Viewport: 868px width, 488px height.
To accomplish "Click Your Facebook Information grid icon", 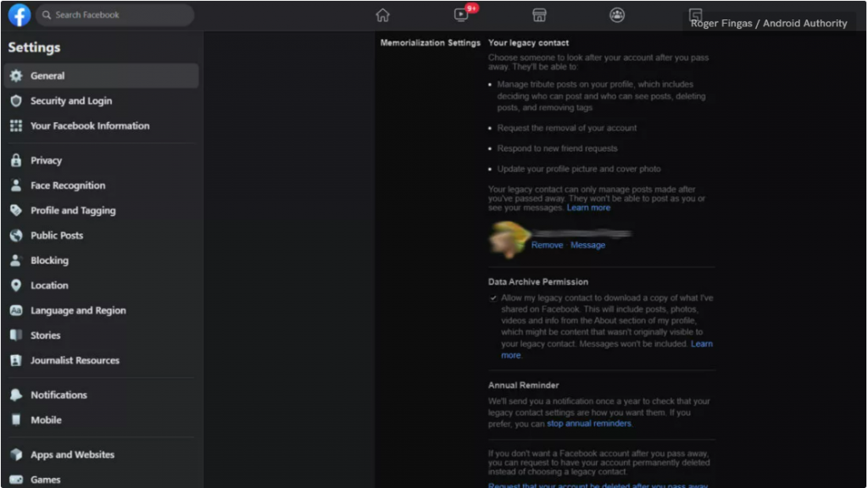I will pos(16,125).
